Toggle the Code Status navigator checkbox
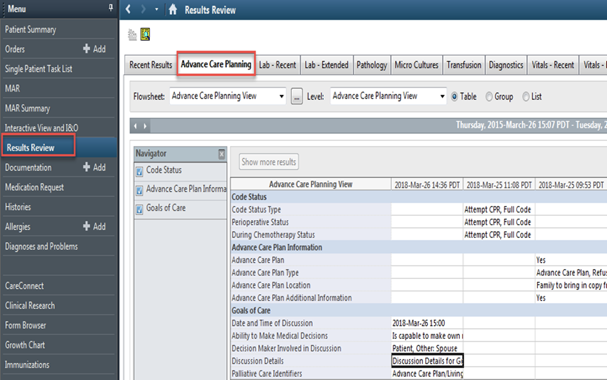 pos(139,171)
